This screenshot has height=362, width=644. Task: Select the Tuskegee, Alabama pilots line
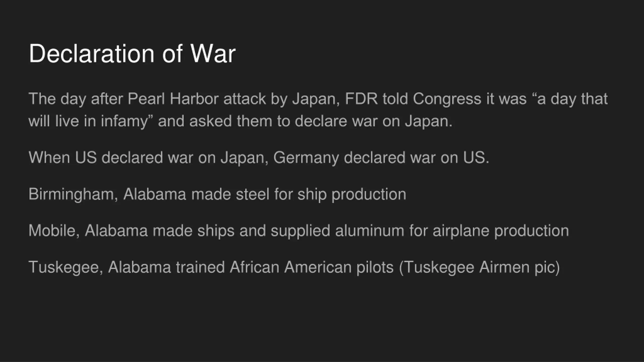294,267
